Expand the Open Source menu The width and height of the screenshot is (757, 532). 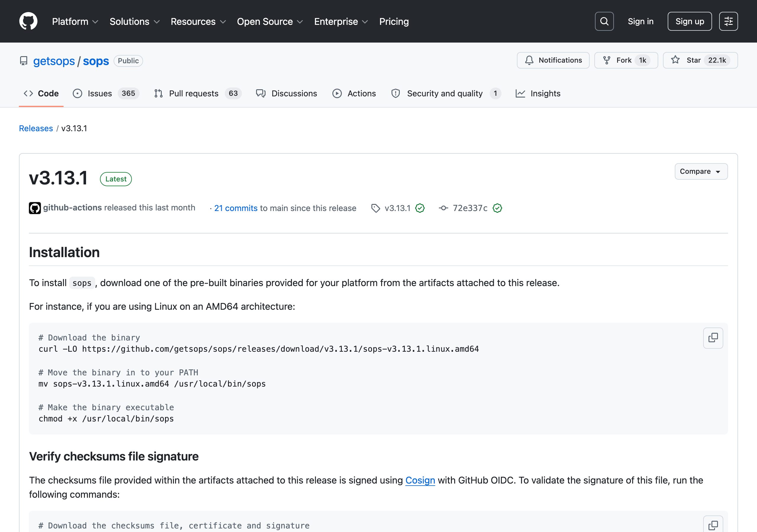[x=270, y=21]
